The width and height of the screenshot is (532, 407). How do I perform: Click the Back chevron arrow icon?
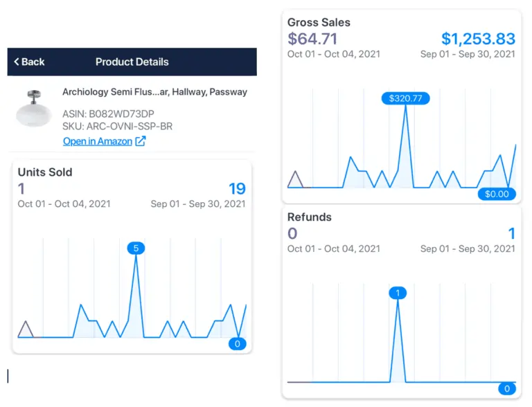tap(17, 62)
